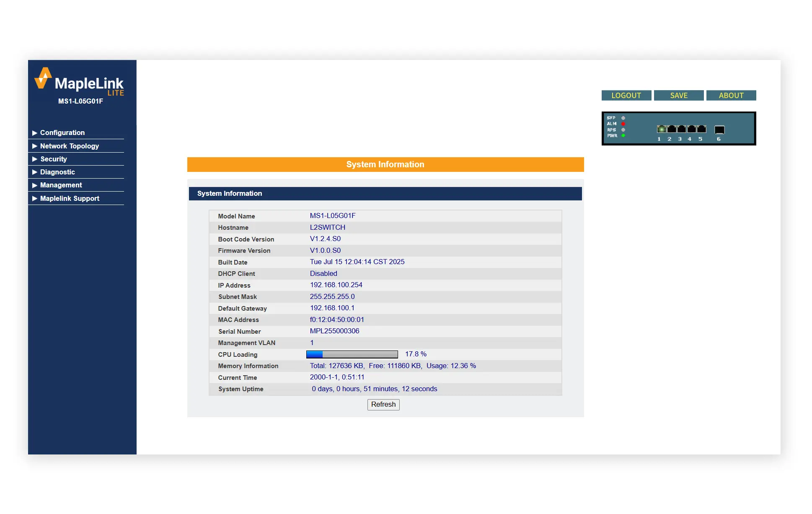The height and width of the screenshot is (514, 812).
Task: Open the Maplelink Support section
Action: click(70, 198)
